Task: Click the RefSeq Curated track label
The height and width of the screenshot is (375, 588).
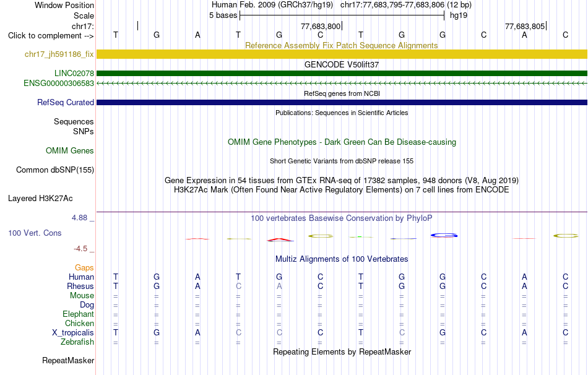Action: (x=66, y=102)
